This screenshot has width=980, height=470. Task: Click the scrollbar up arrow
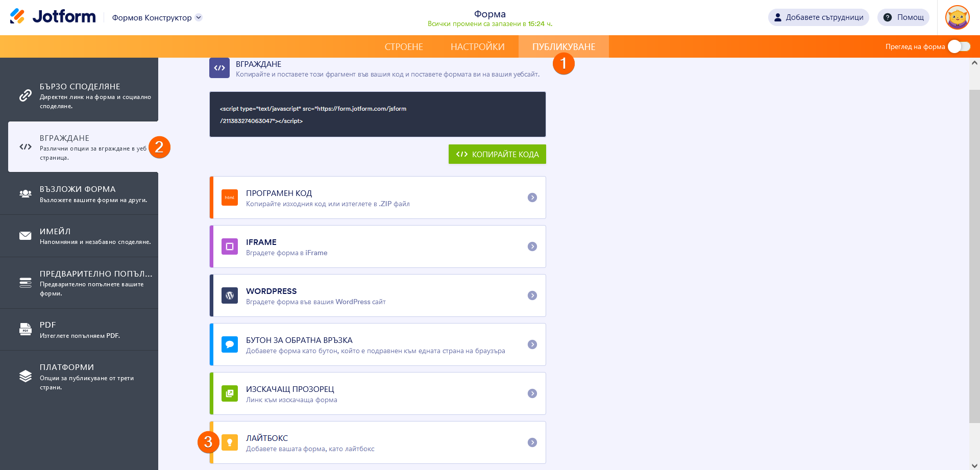[974, 63]
